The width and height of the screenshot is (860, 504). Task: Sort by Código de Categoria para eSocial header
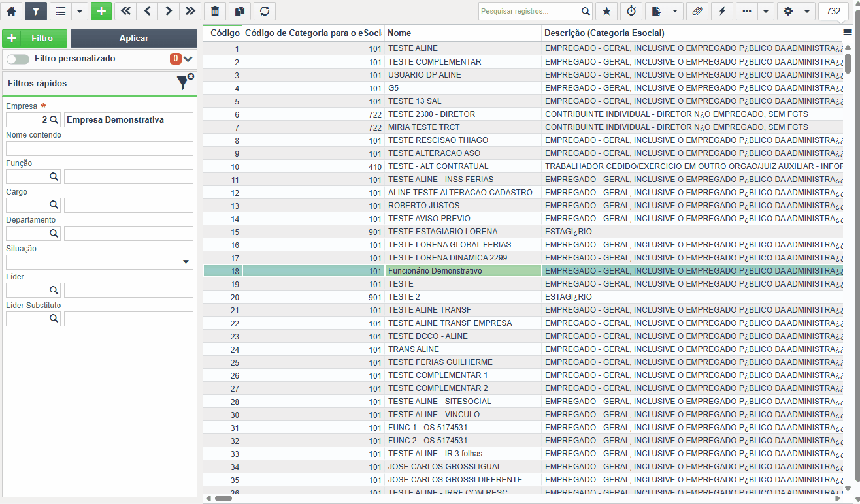(x=314, y=33)
